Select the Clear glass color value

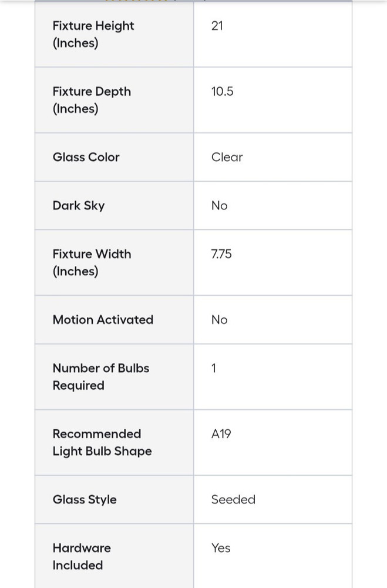pos(227,157)
